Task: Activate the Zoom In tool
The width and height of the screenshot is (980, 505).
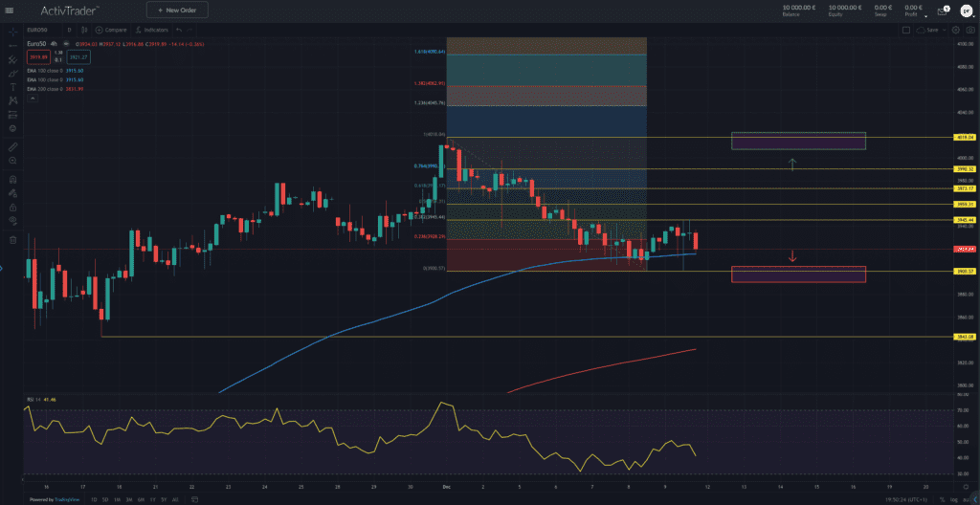Action: coord(12,162)
